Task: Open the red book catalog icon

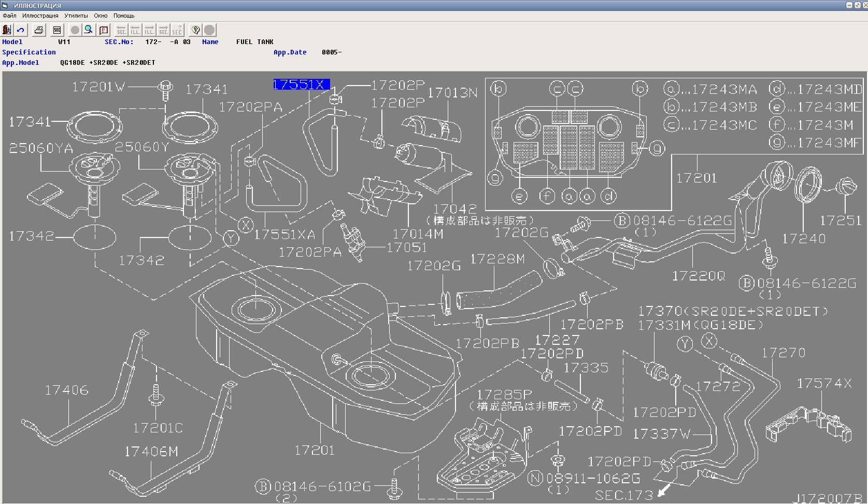Action: point(104,30)
